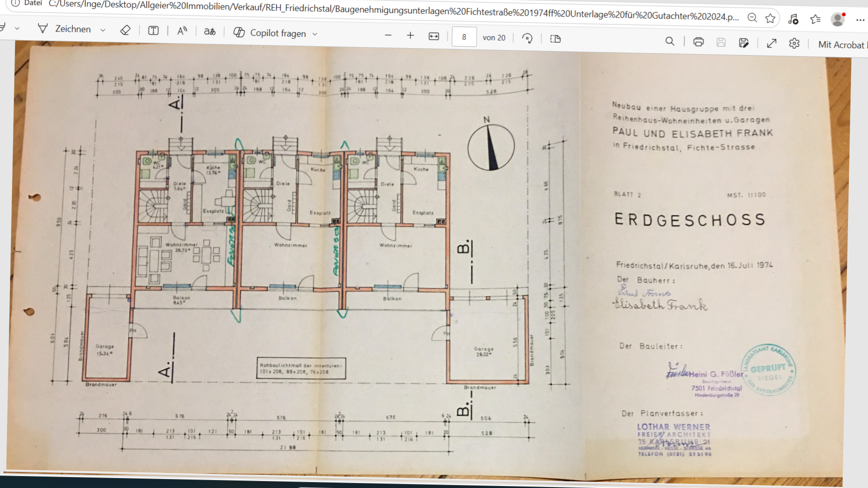Click the file path address bar
Viewport: 868px width, 488px height.
tap(393, 10)
